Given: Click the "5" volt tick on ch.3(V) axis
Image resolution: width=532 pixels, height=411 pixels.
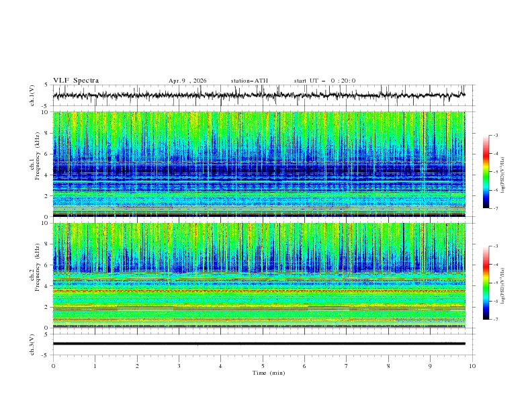Looking at the screenshot, I should [47, 334].
